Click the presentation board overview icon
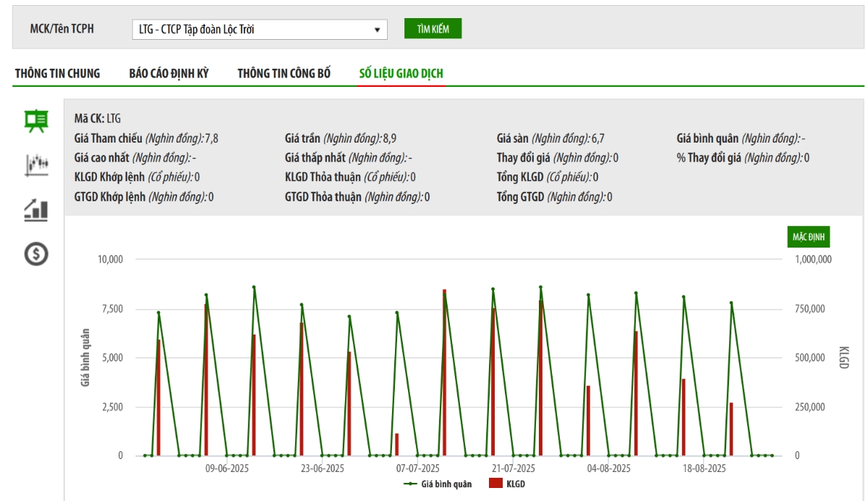 click(36, 120)
